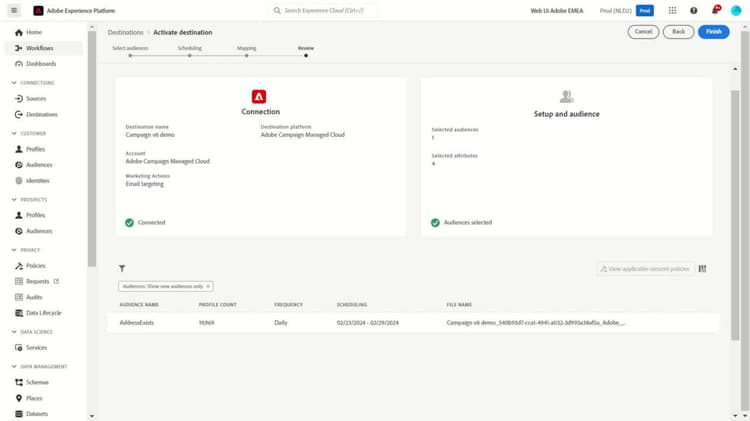Click the main page vertical scrollbar
The width and height of the screenshot is (750, 421).
point(735,215)
